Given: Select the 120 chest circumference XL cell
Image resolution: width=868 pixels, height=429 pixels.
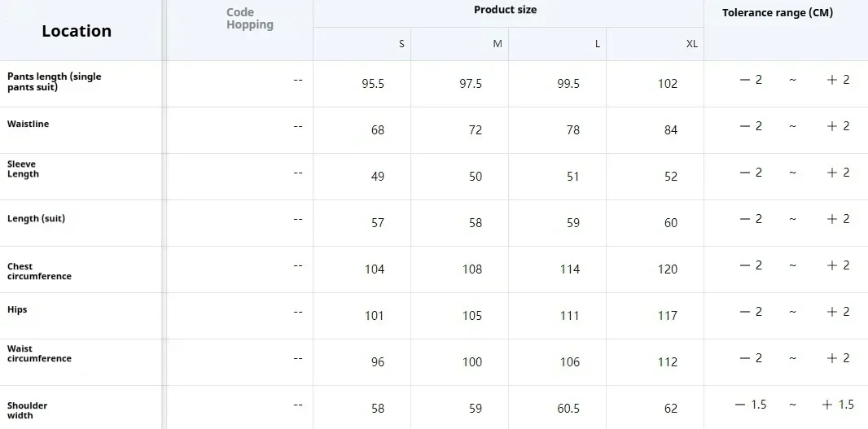Looking at the screenshot, I should tap(668, 269).
